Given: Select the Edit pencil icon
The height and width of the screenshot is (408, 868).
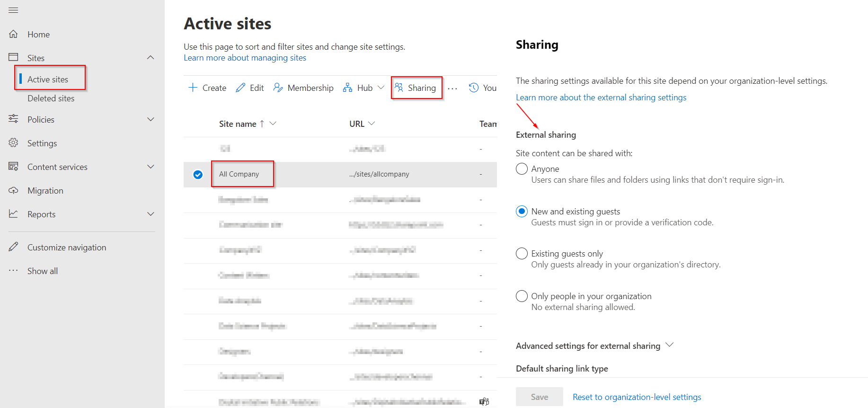Looking at the screenshot, I should pyautogui.click(x=239, y=87).
